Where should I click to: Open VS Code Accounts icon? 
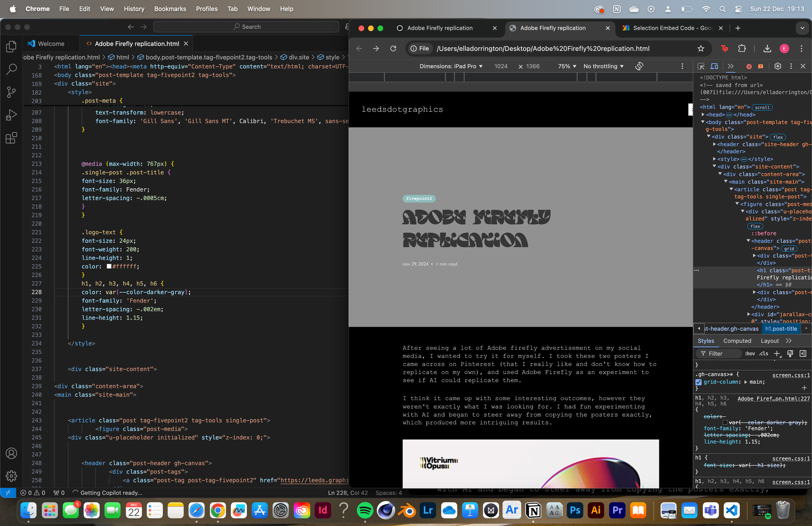point(11,453)
